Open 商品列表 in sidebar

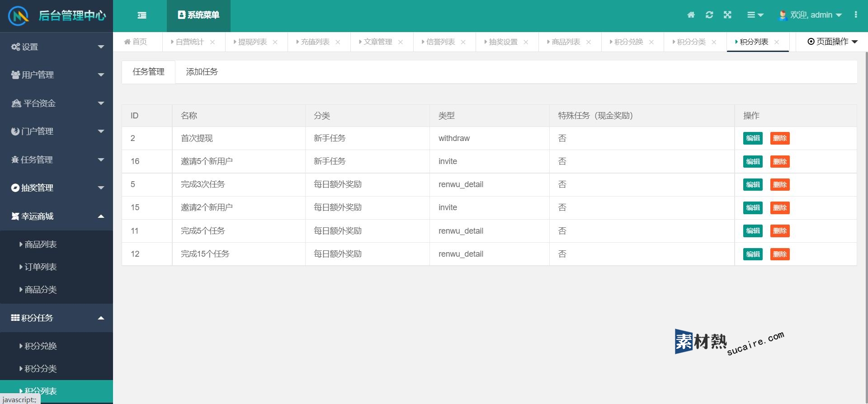point(57,244)
